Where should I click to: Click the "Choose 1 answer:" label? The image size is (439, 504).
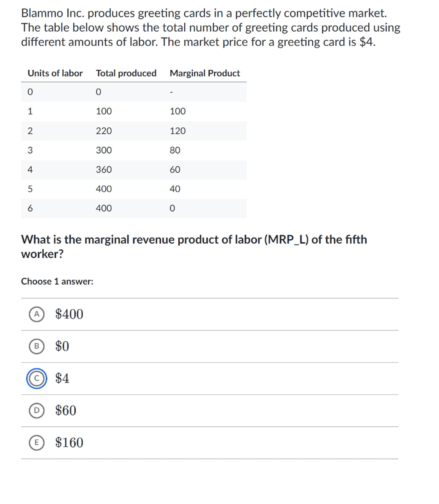[x=57, y=281]
